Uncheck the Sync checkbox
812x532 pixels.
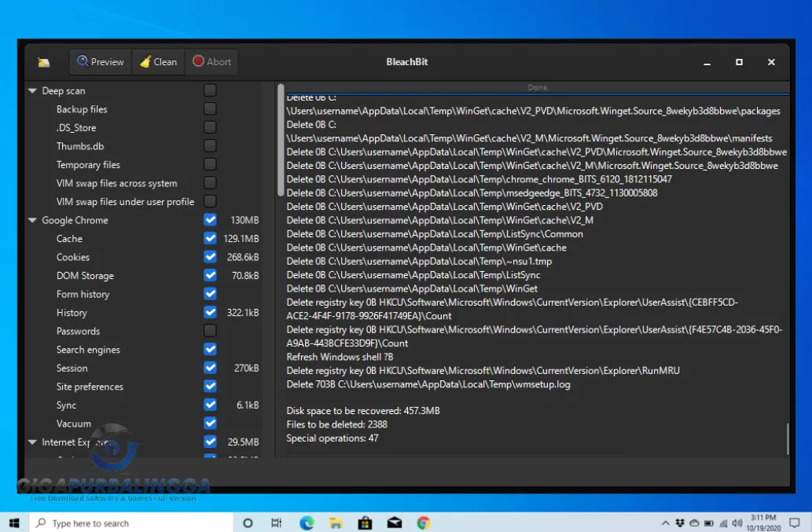[x=210, y=405]
